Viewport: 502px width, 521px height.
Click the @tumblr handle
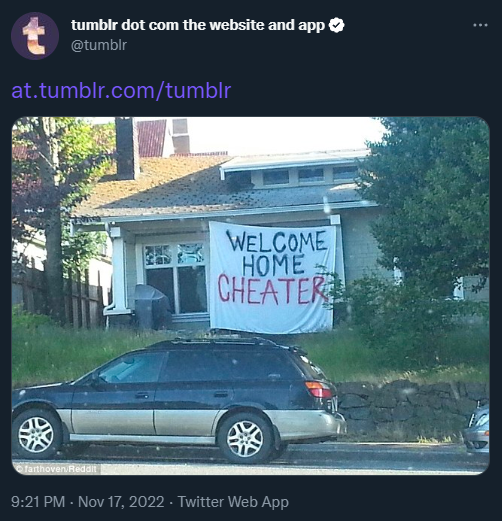click(99, 45)
